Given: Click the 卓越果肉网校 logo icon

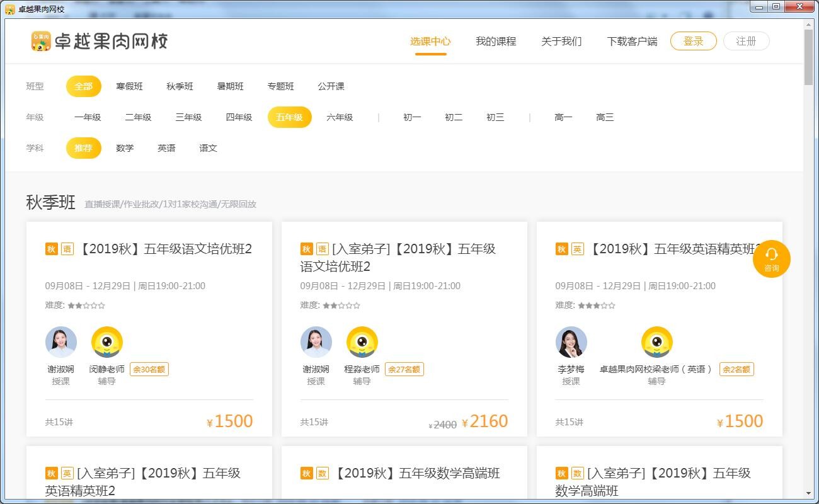Looking at the screenshot, I should (x=40, y=40).
